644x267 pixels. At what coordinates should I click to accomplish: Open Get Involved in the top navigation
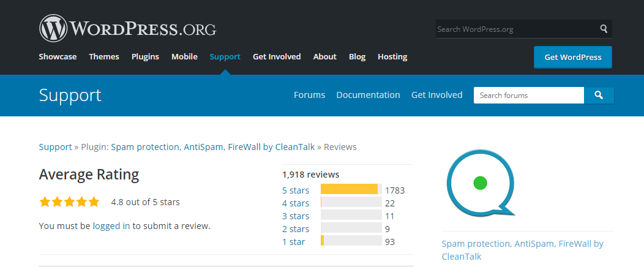tap(277, 57)
